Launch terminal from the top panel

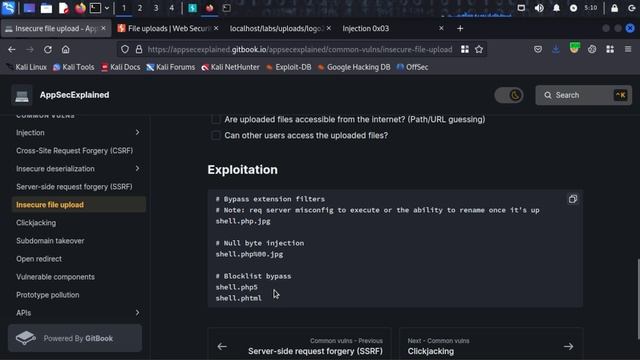click(95, 8)
